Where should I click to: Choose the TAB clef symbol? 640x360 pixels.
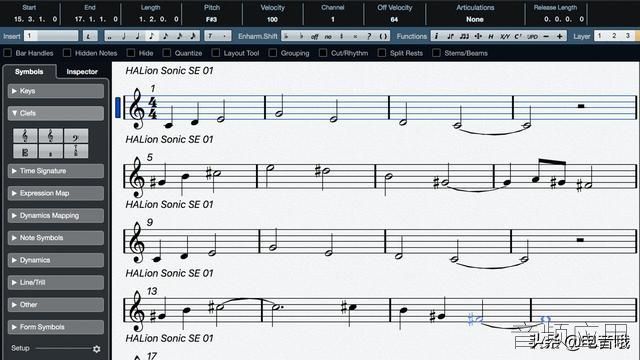(x=76, y=151)
